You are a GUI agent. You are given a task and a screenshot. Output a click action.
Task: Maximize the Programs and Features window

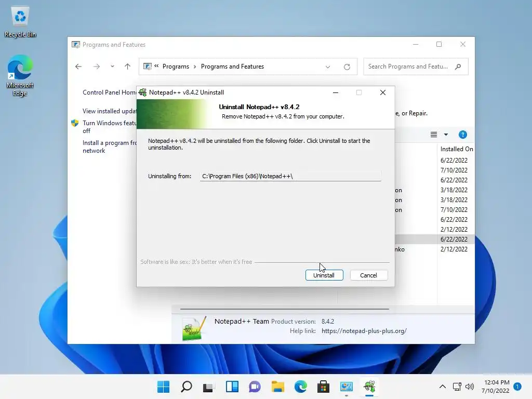tap(439, 45)
